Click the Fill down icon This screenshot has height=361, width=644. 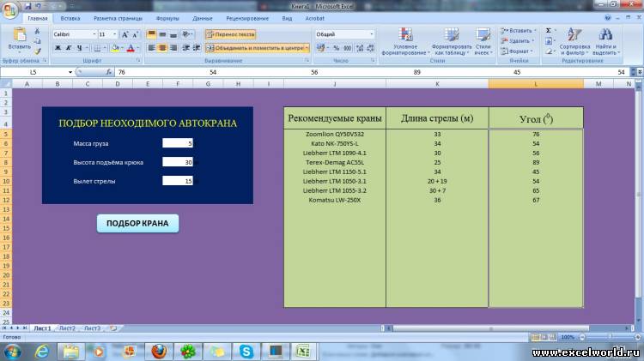[549, 41]
